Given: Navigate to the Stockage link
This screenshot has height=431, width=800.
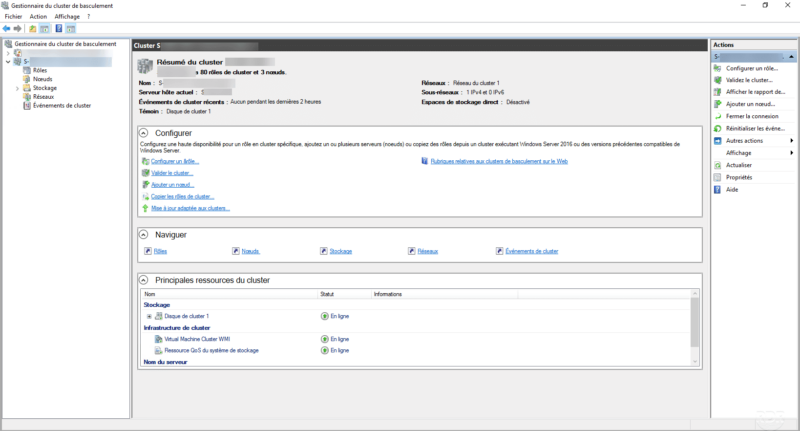Looking at the screenshot, I should tap(341, 251).
